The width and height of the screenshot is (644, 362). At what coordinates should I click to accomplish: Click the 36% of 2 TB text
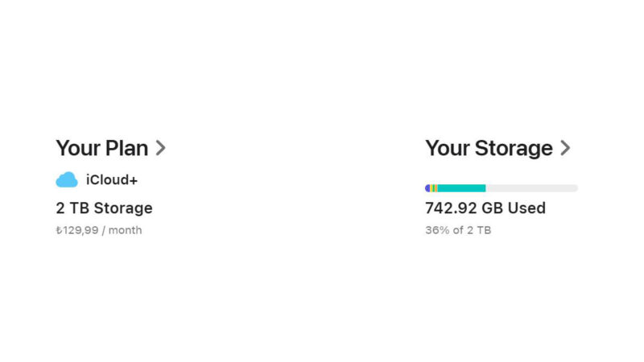458,230
